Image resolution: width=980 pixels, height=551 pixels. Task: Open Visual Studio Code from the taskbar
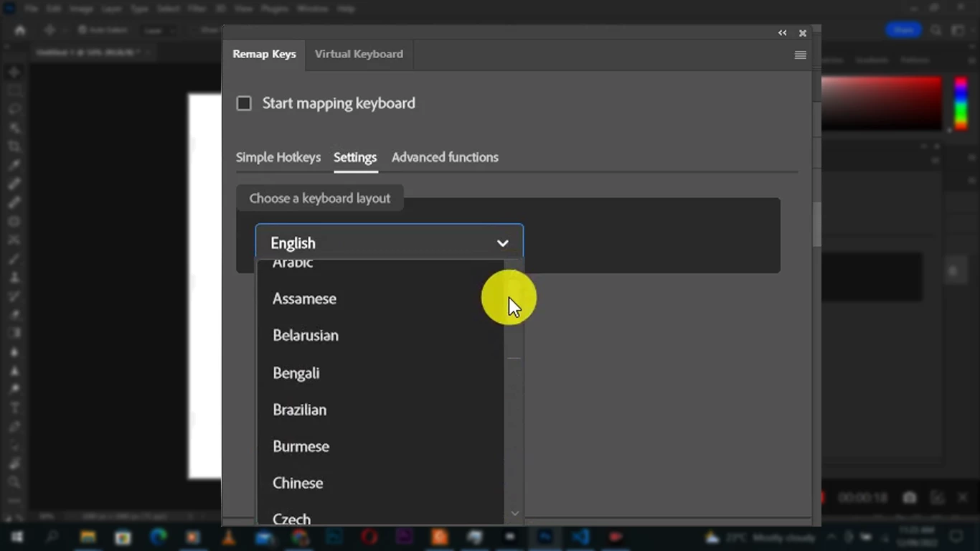tap(580, 537)
